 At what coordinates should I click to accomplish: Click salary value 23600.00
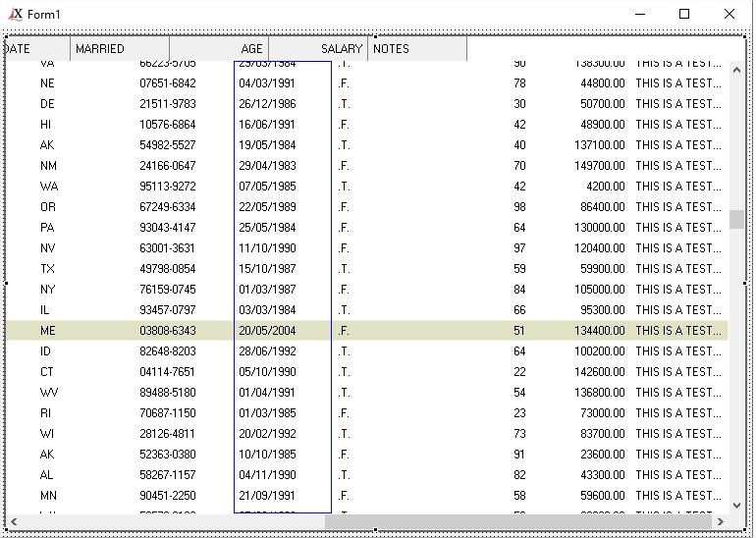coord(603,455)
